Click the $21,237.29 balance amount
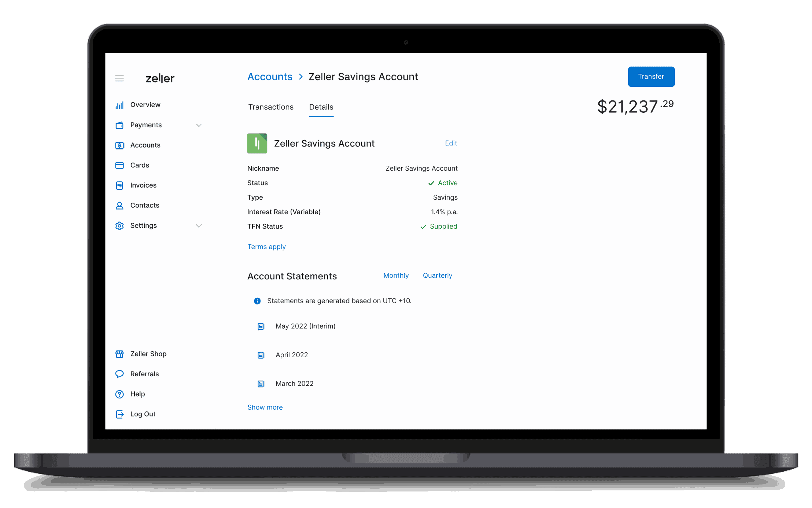Screen dimensions: 812x508 coord(635,106)
